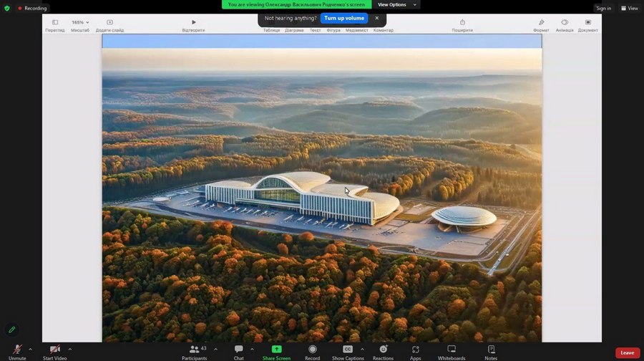Viewport: 644px width, 361px height.
Task: Open Whiteboards
Action: pyautogui.click(x=452, y=350)
